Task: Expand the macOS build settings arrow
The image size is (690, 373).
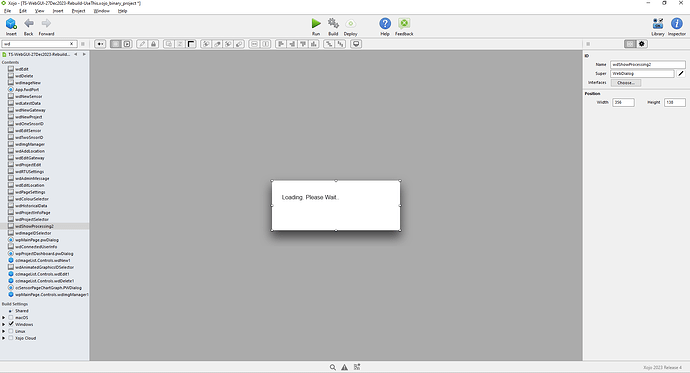Action: [4, 318]
